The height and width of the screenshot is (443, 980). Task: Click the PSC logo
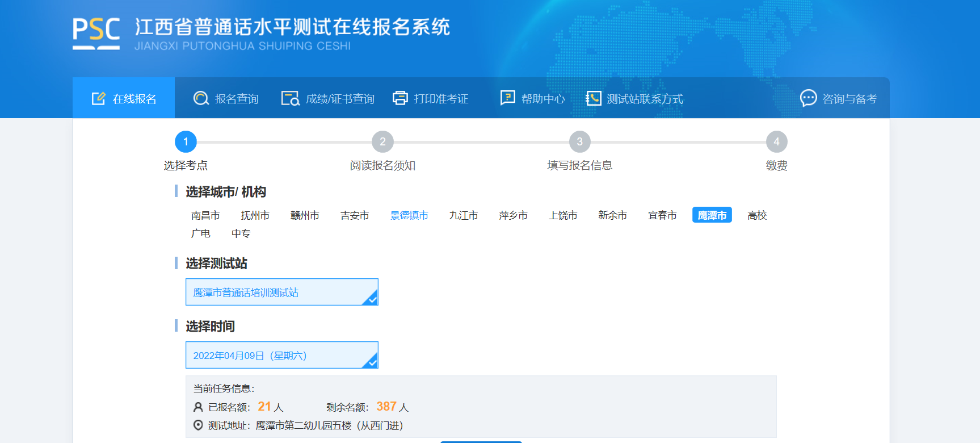pos(96,33)
